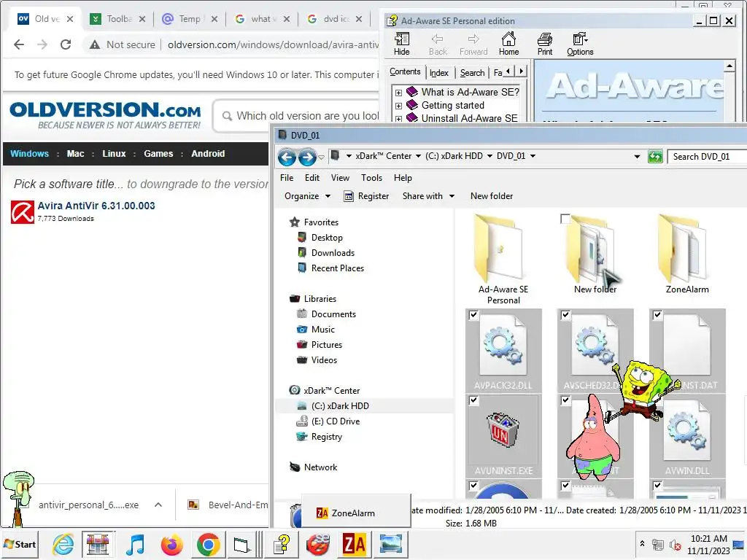
Task: Launch Firefox from the taskbar
Action: (171, 544)
